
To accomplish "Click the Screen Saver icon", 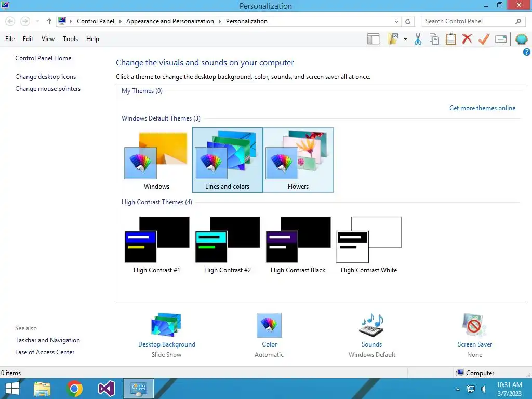I will pos(474,325).
